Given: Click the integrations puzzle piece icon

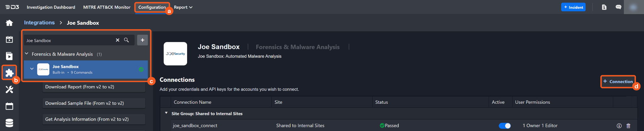Looking at the screenshot, I should 9,73.
